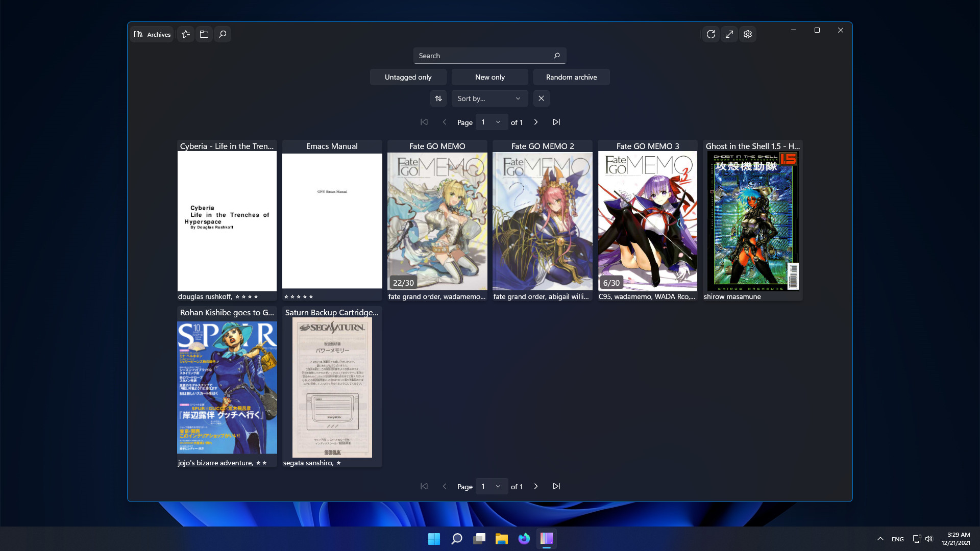Clear the sort with the X button
The width and height of the screenshot is (980, 551).
point(542,98)
